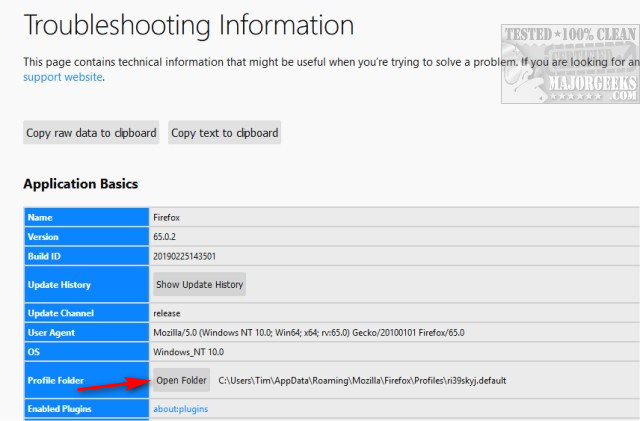This screenshot has height=421, width=640.
Task: Select the Application Basics heading
Action: point(81,184)
